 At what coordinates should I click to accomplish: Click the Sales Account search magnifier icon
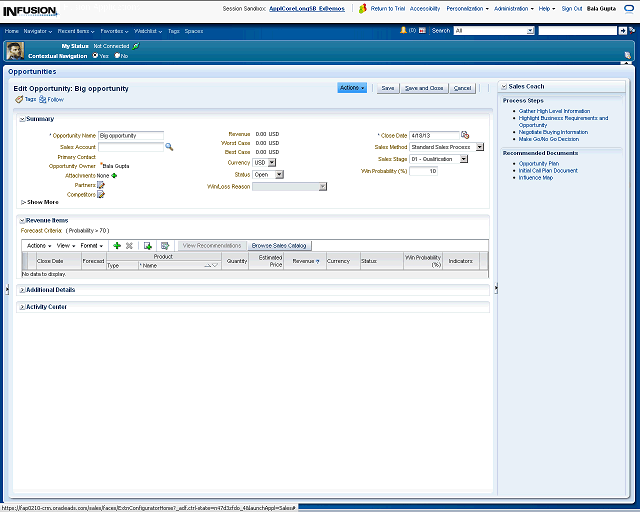coord(169,147)
